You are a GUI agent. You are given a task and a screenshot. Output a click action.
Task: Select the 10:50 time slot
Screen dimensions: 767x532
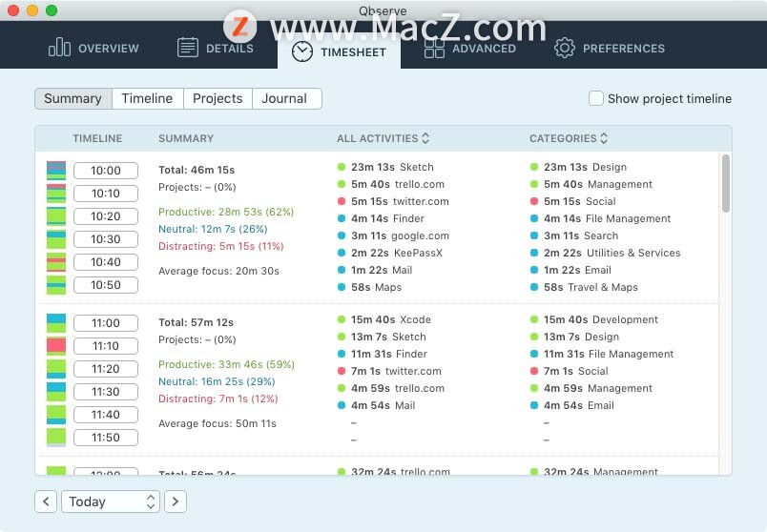tap(106, 285)
